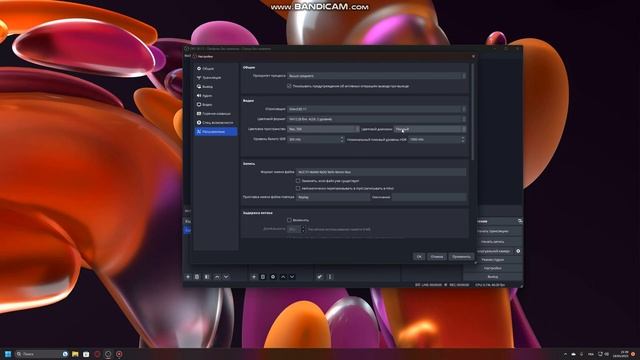Remove scene with scenes trash icon

[197, 277]
